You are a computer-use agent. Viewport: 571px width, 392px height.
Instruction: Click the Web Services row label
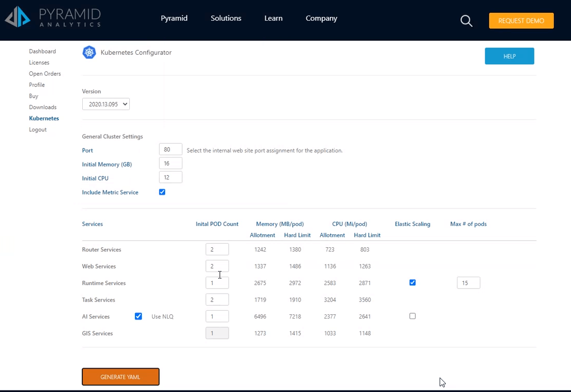pos(99,266)
